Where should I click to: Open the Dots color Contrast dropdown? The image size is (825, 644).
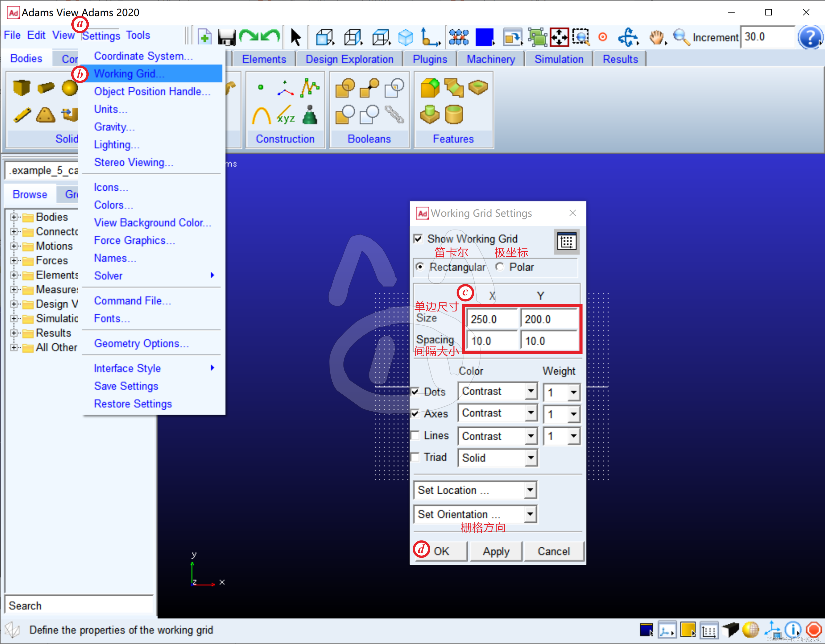click(531, 391)
